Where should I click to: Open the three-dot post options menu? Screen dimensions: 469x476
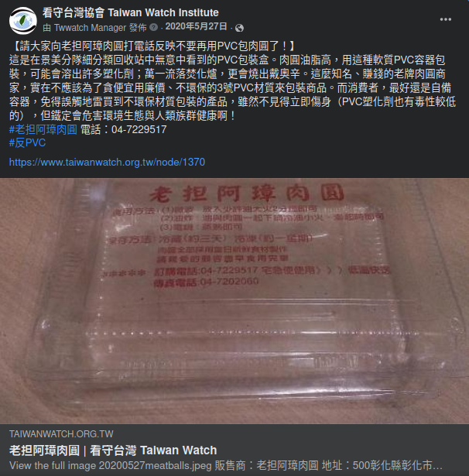tap(445, 19)
